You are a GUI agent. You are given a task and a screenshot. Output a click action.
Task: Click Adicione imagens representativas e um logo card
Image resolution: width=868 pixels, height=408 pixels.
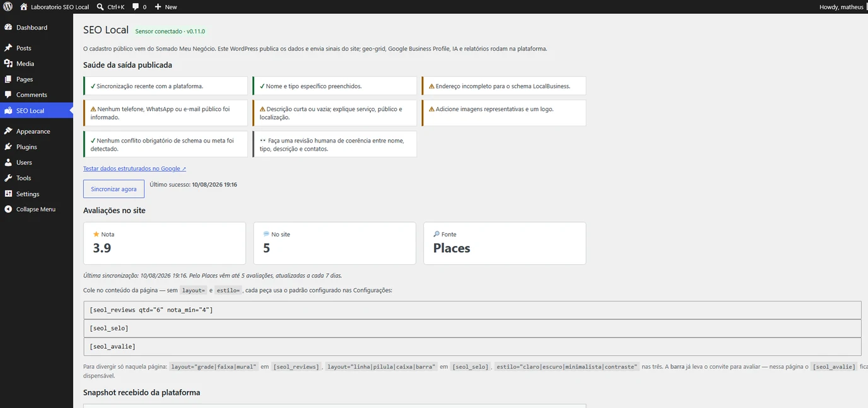pyautogui.click(x=503, y=113)
